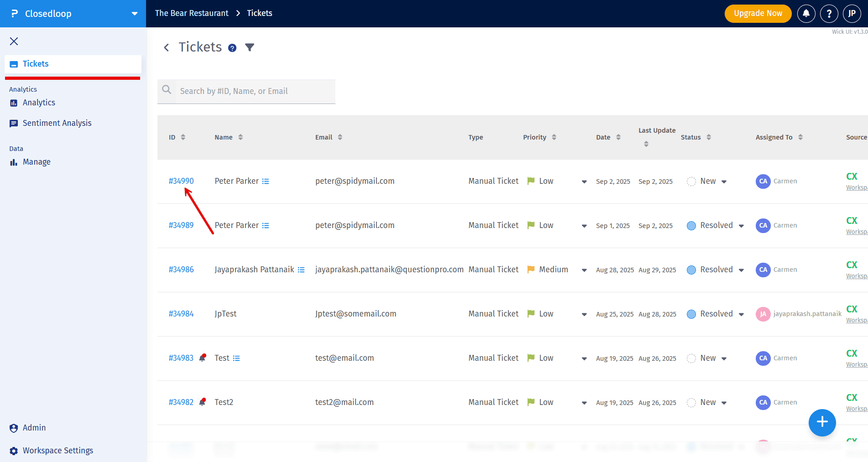Click the notifications bell icon

[806, 14]
